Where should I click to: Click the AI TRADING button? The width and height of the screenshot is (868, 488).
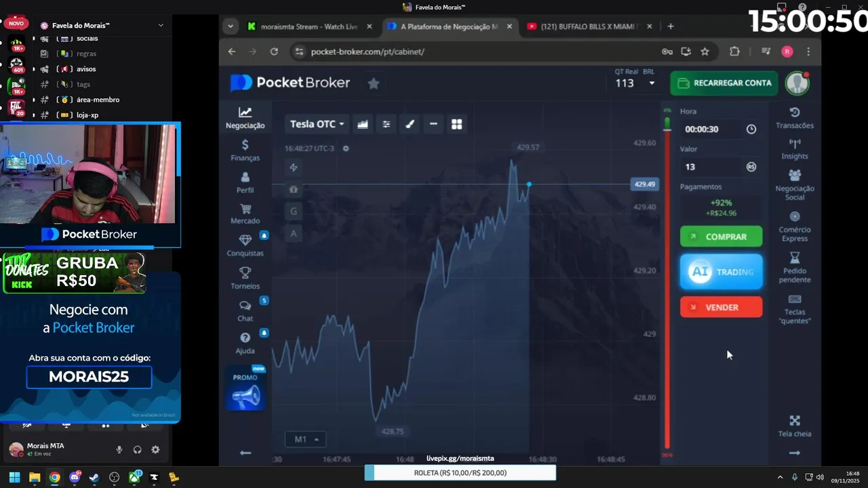tap(721, 272)
